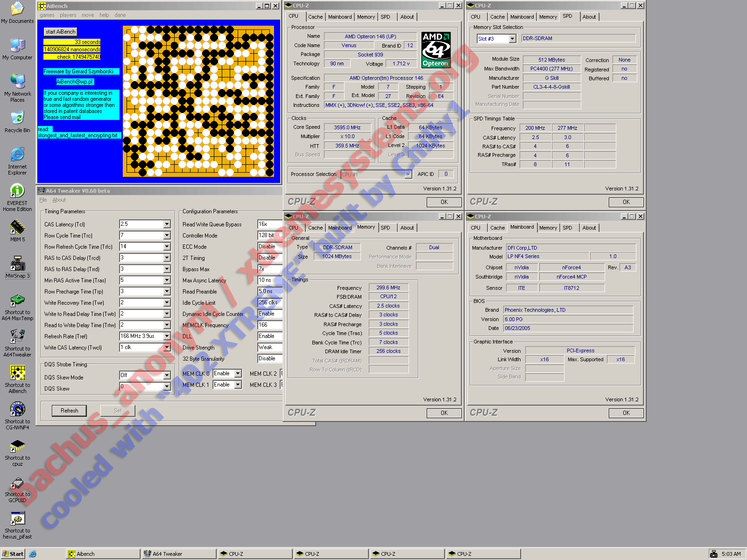The height and width of the screenshot is (560, 747).
Task: Expand DQS Skew Mode dropdown
Action: (x=167, y=375)
